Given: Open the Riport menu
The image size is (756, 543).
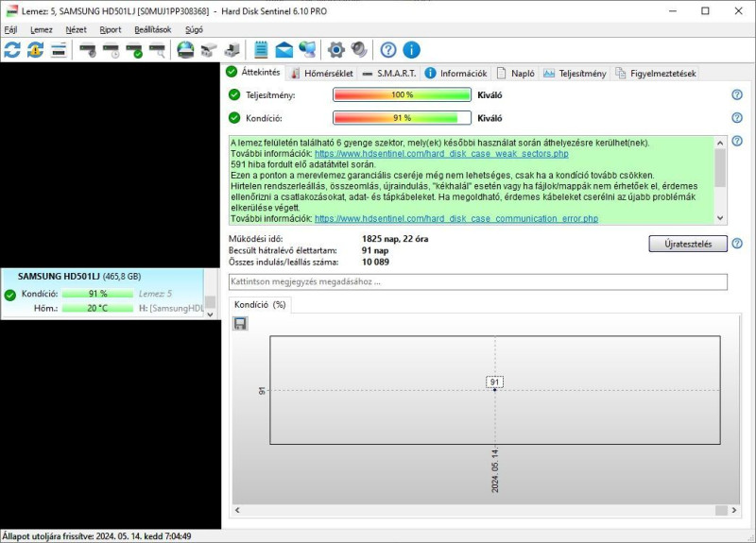Looking at the screenshot, I should (x=111, y=30).
